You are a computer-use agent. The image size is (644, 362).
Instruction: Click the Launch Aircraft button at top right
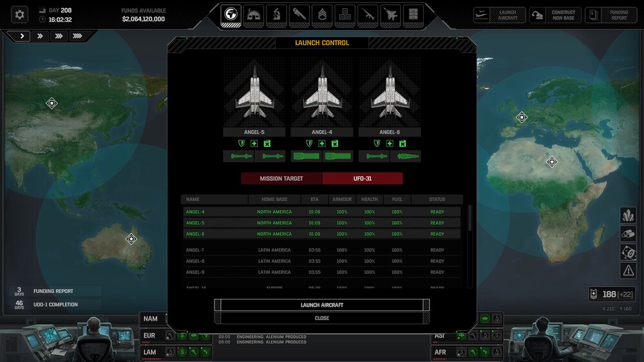tap(500, 15)
